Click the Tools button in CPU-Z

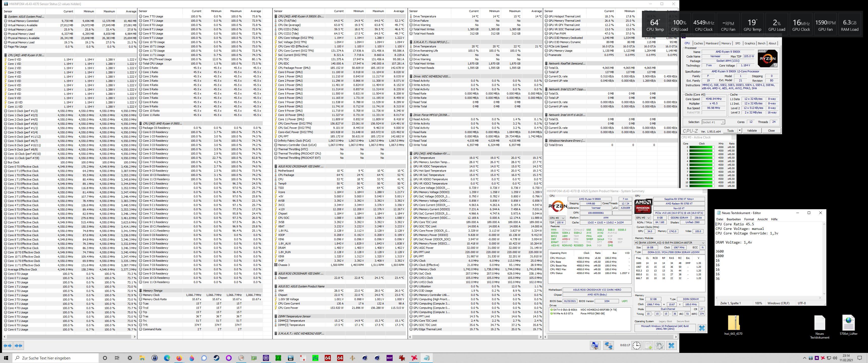pos(730,131)
